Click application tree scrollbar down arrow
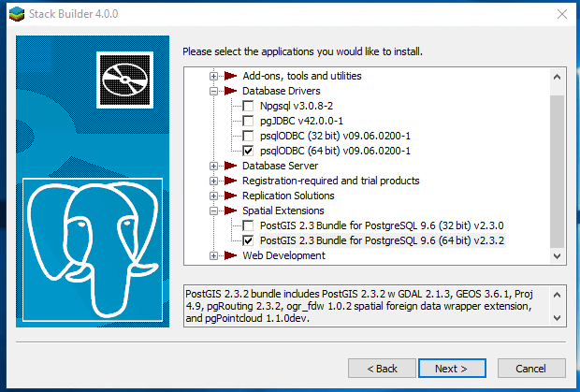 coord(557,255)
